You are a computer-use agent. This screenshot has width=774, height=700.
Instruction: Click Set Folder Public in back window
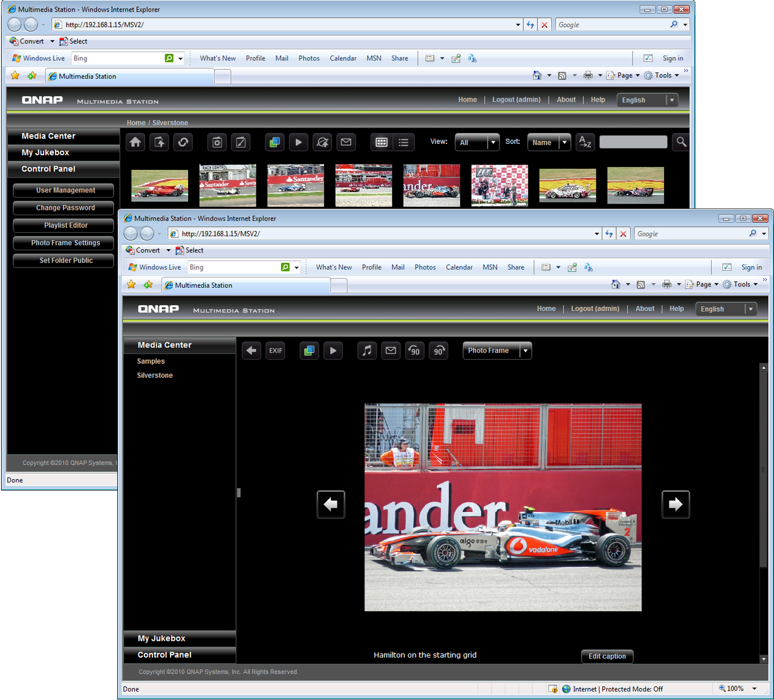point(63,261)
